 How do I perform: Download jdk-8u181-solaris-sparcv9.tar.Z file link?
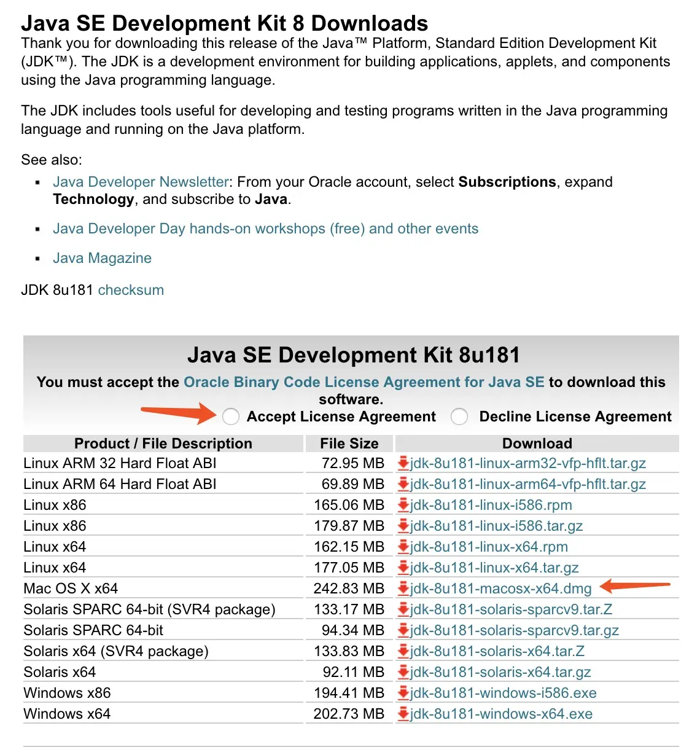tap(511, 609)
